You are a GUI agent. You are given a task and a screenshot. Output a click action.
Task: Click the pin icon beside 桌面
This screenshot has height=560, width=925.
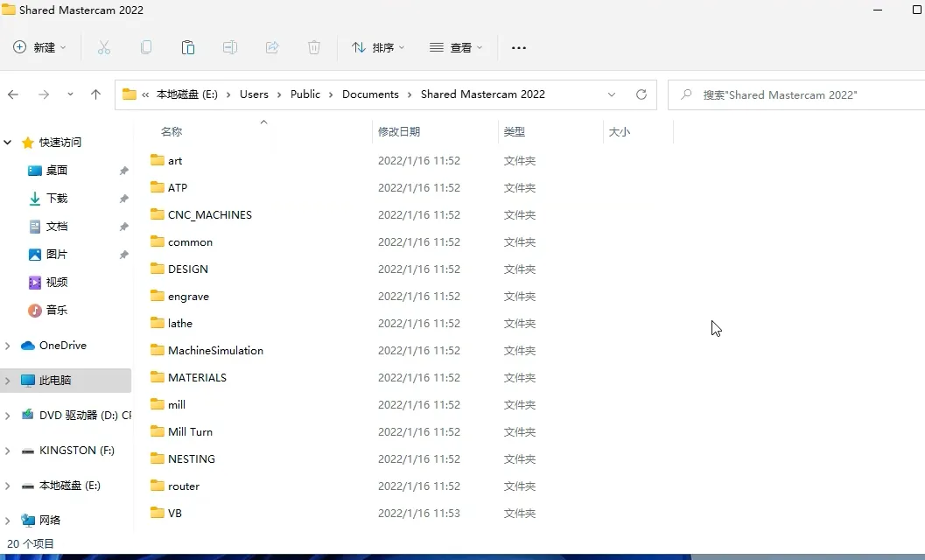click(124, 171)
